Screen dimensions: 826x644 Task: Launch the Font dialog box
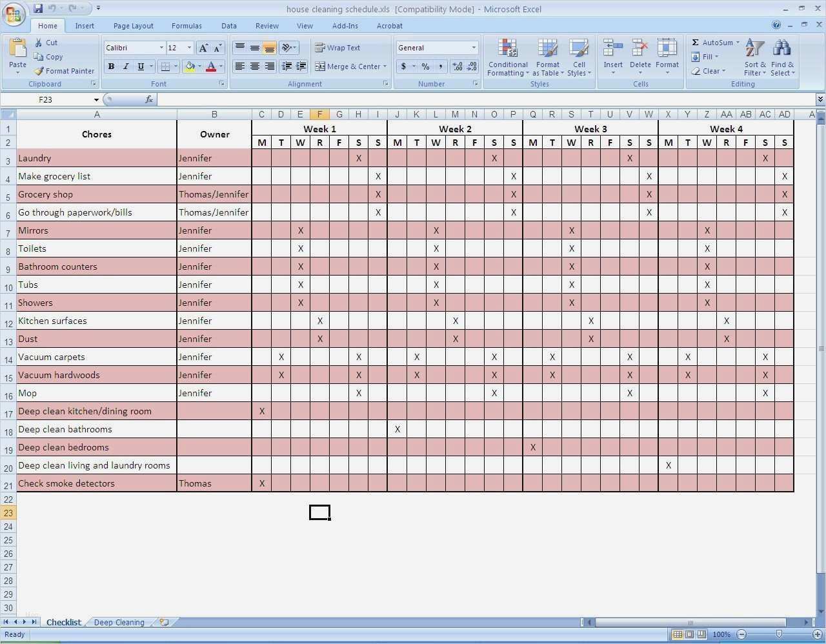[222, 84]
